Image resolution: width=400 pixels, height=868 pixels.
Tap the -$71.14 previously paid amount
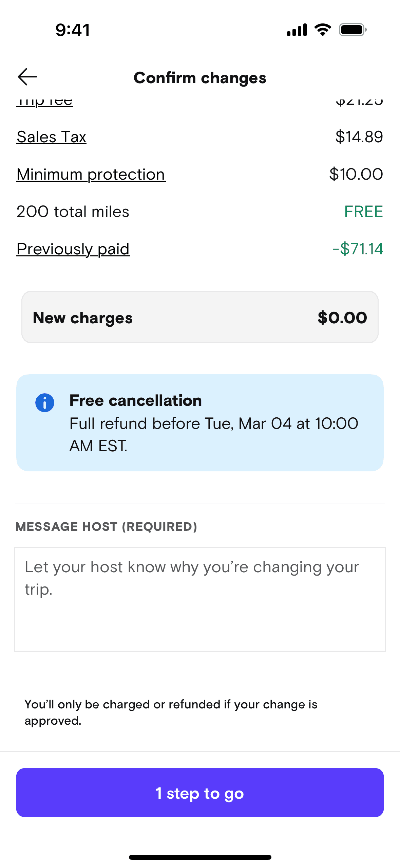[x=358, y=249]
